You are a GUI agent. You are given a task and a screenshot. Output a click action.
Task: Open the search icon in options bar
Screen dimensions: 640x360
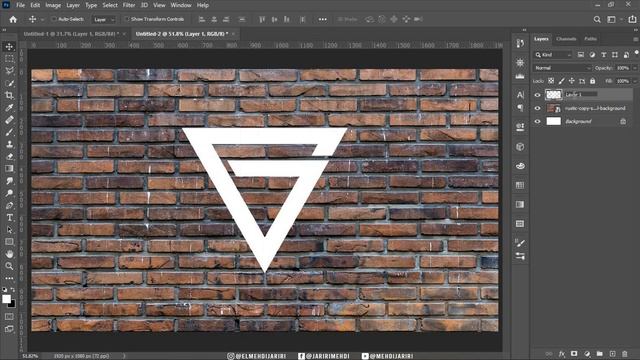597,19
